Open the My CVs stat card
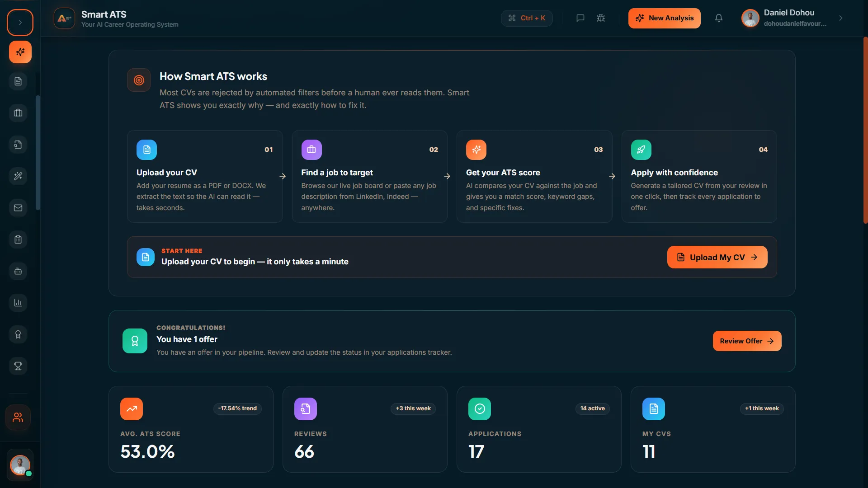Screen dimensions: 868x488 [713, 429]
